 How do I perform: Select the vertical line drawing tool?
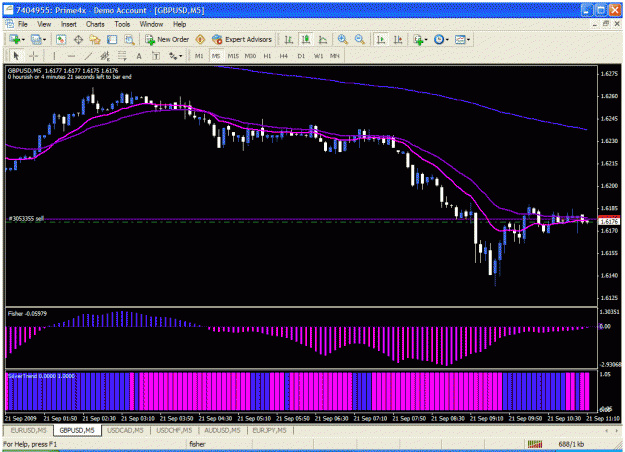(x=54, y=56)
